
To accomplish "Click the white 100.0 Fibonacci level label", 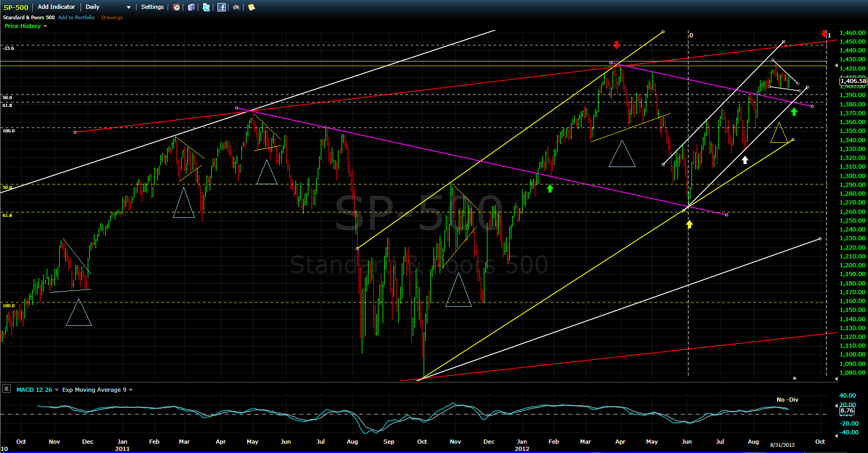I will [x=9, y=131].
